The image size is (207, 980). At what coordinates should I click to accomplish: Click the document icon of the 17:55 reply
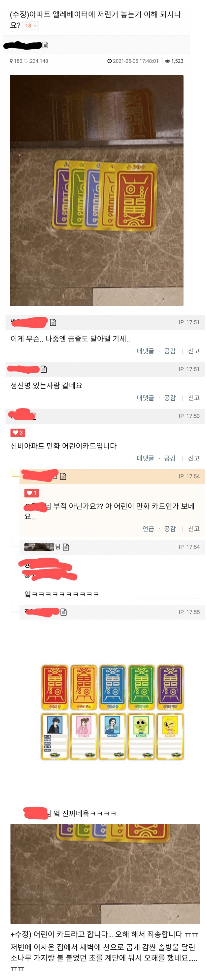tap(64, 612)
